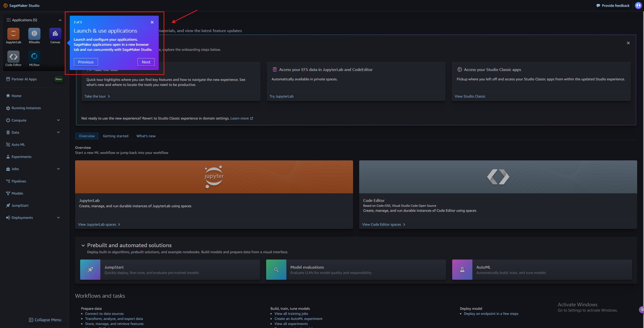Open the JupyterLab application icon
Image resolution: width=644 pixels, height=328 pixels.
click(x=13, y=34)
